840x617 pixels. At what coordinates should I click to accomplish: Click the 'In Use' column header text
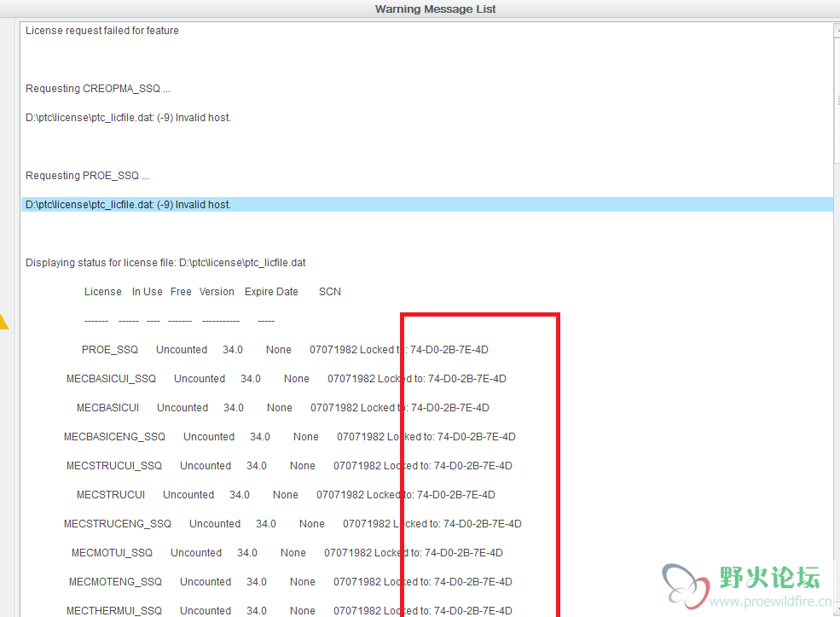148,292
